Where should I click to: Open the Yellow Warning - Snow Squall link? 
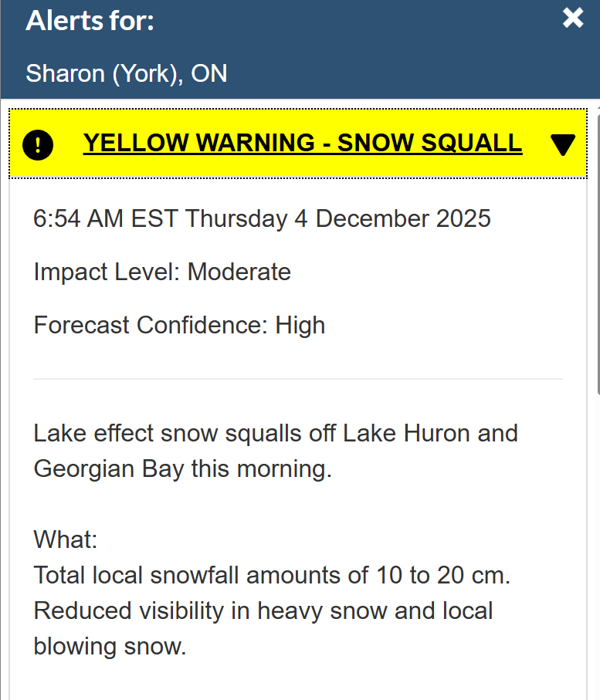click(302, 143)
